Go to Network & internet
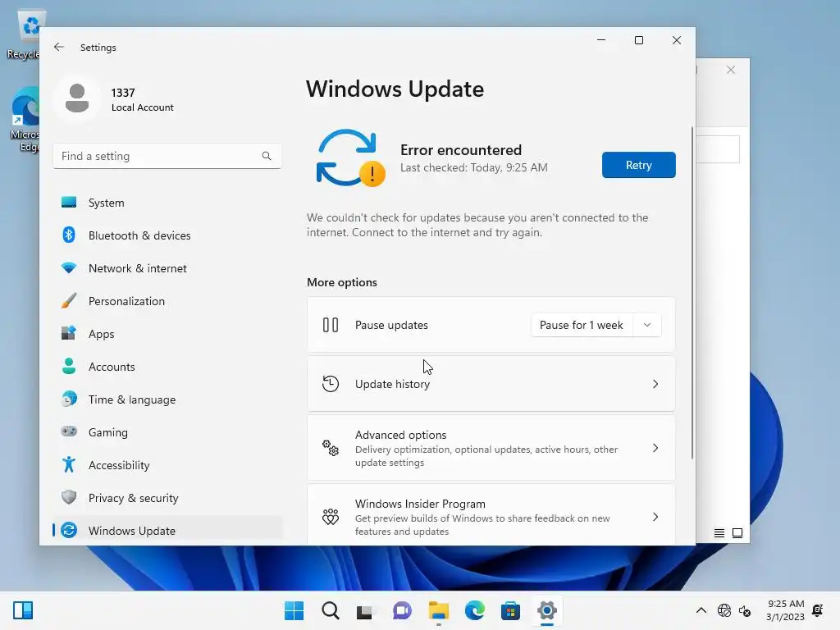The width and height of the screenshot is (840, 630). [167, 268]
